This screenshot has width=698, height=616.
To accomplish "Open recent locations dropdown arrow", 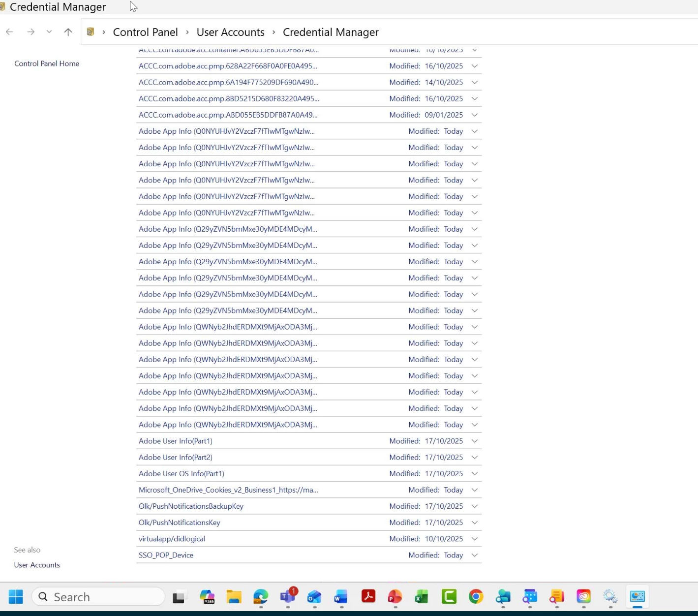I will pyautogui.click(x=49, y=32).
